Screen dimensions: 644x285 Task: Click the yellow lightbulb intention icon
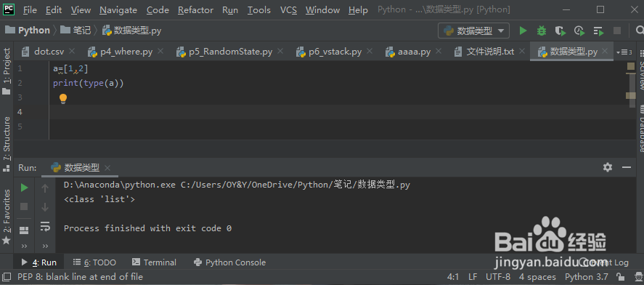tap(63, 99)
